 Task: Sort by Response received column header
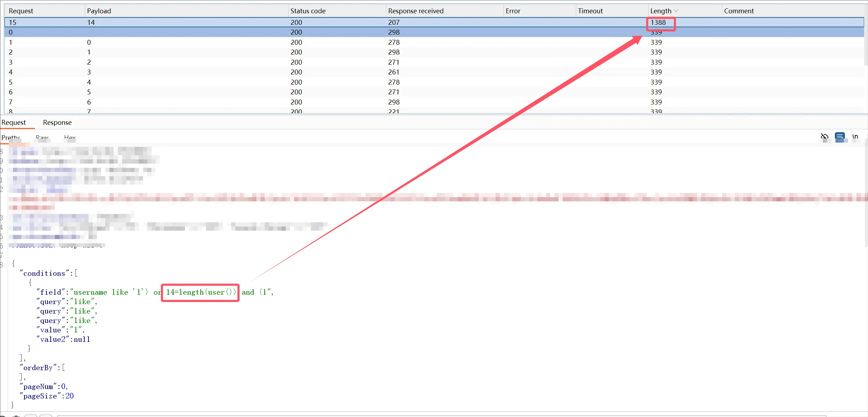pyautogui.click(x=415, y=11)
